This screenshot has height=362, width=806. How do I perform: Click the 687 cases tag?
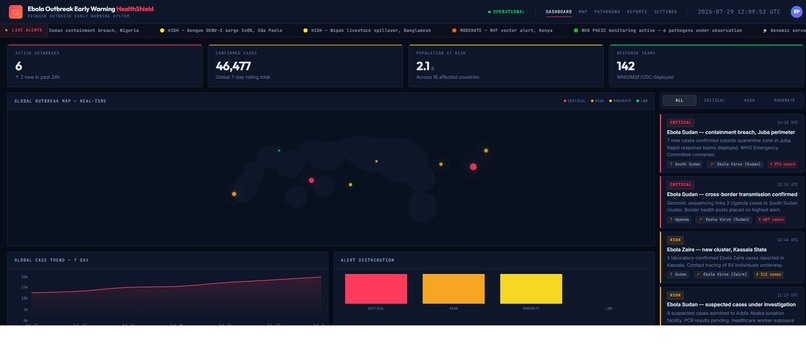tap(771, 220)
